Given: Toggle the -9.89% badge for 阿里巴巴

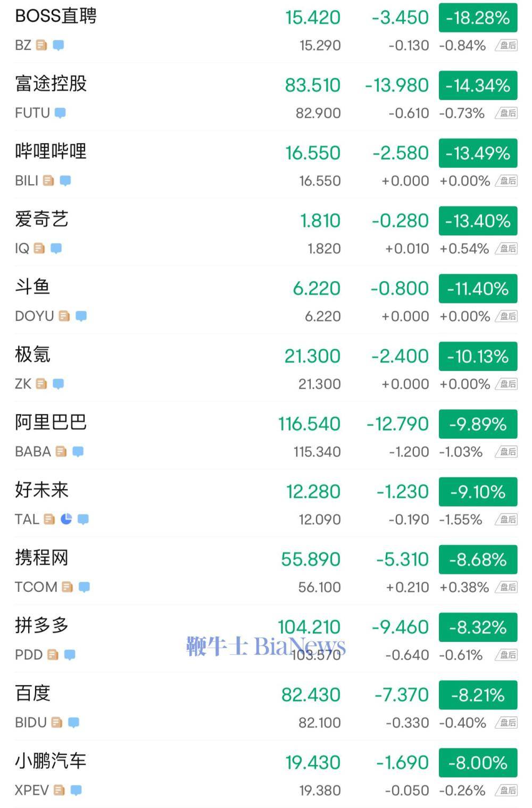Looking at the screenshot, I should [x=478, y=424].
